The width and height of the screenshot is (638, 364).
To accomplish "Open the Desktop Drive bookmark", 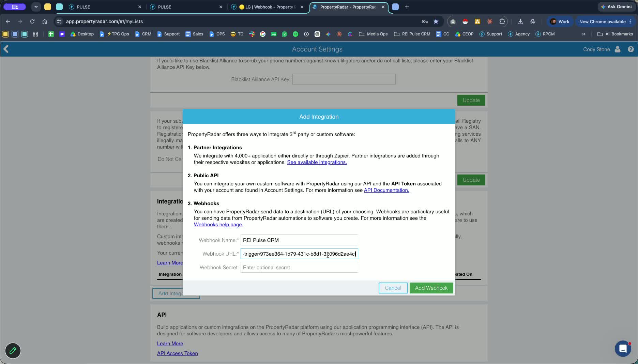I will pos(82,34).
